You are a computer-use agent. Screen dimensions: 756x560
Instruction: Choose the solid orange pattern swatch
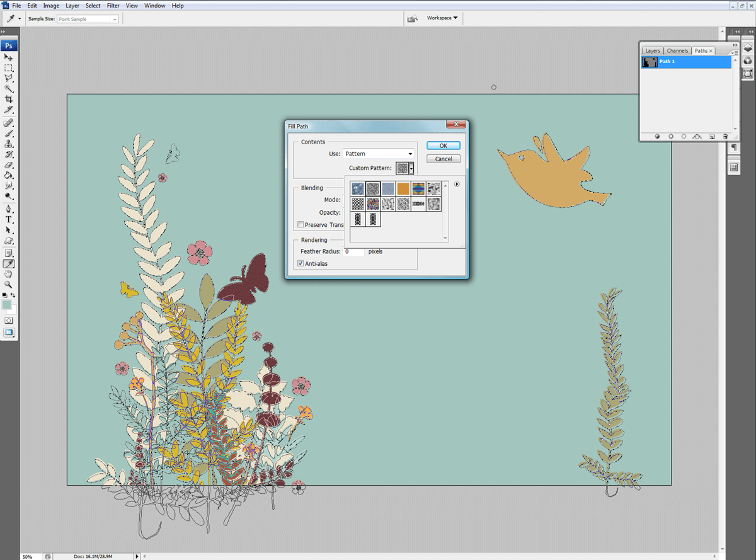pyautogui.click(x=403, y=188)
